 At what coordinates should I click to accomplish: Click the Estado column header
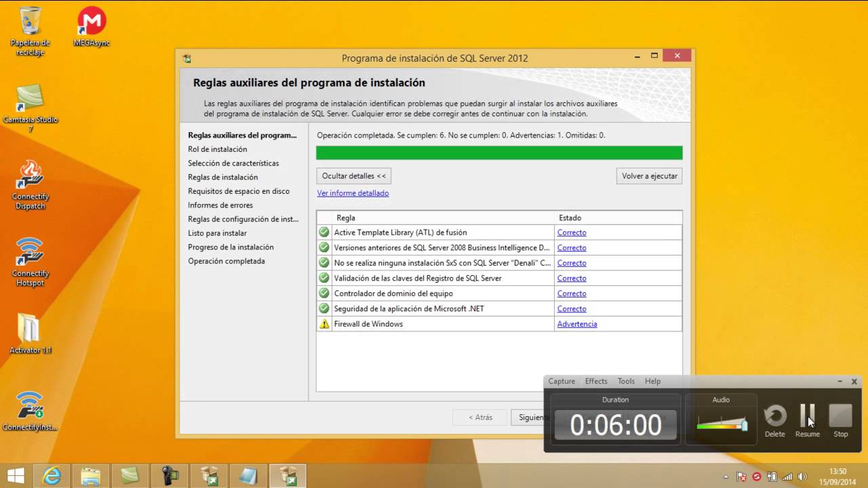tap(618, 218)
